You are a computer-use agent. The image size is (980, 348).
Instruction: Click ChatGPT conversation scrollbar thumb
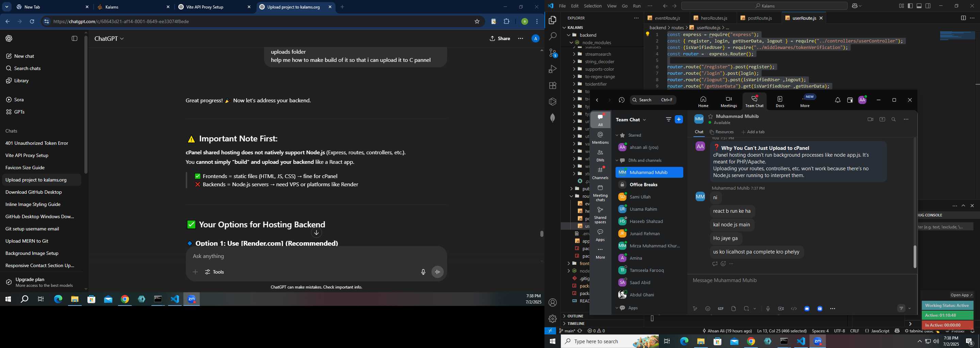tap(541, 234)
